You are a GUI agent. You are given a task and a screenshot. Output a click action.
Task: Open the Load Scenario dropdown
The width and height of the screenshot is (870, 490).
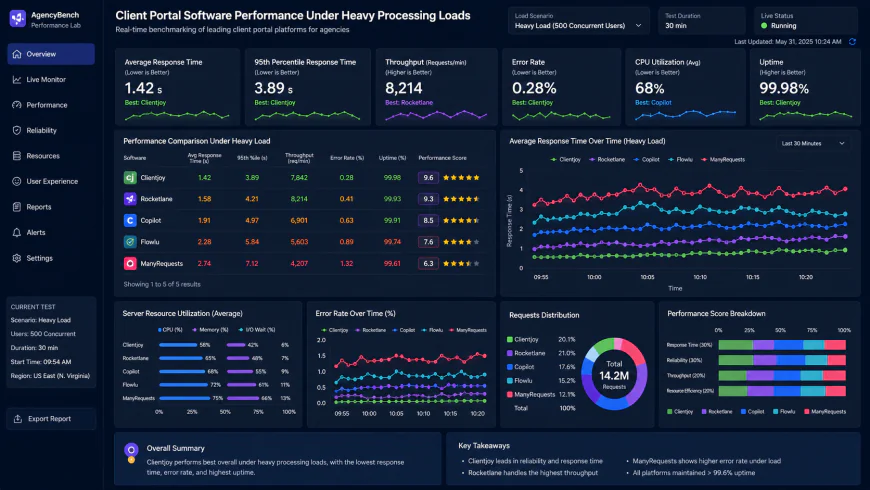578,21
